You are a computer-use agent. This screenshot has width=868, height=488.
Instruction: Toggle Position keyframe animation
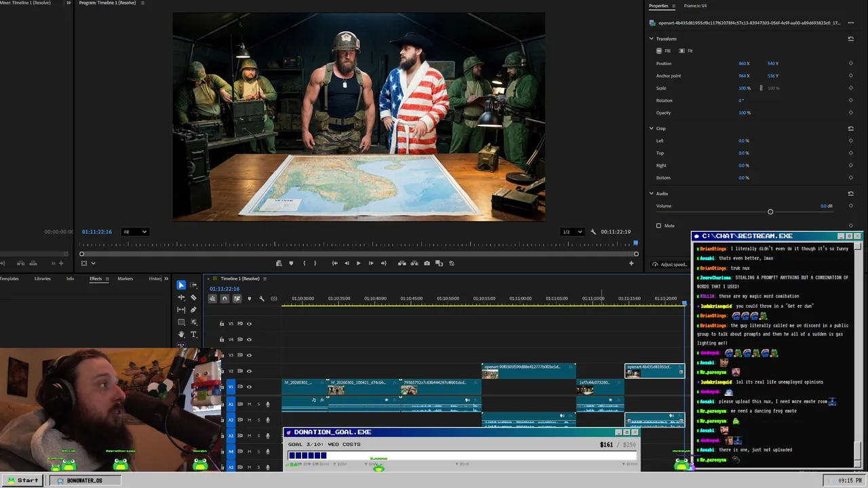click(x=850, y=64)
